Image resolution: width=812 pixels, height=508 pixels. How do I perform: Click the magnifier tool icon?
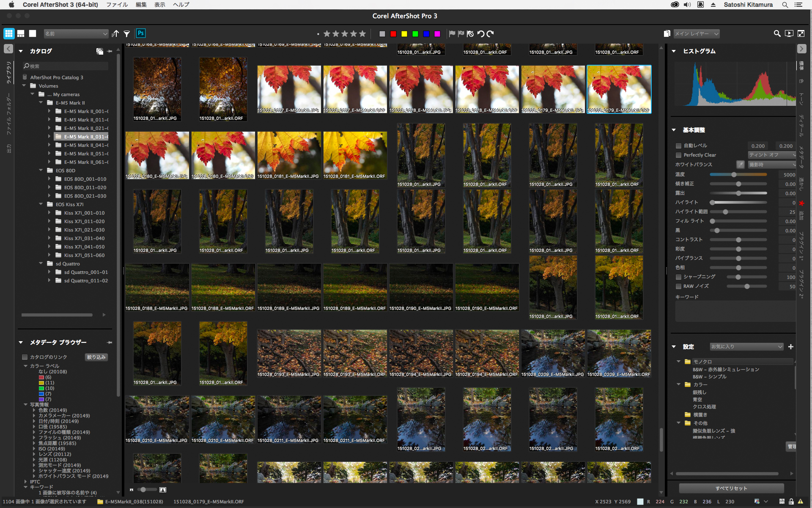[777, 33]
